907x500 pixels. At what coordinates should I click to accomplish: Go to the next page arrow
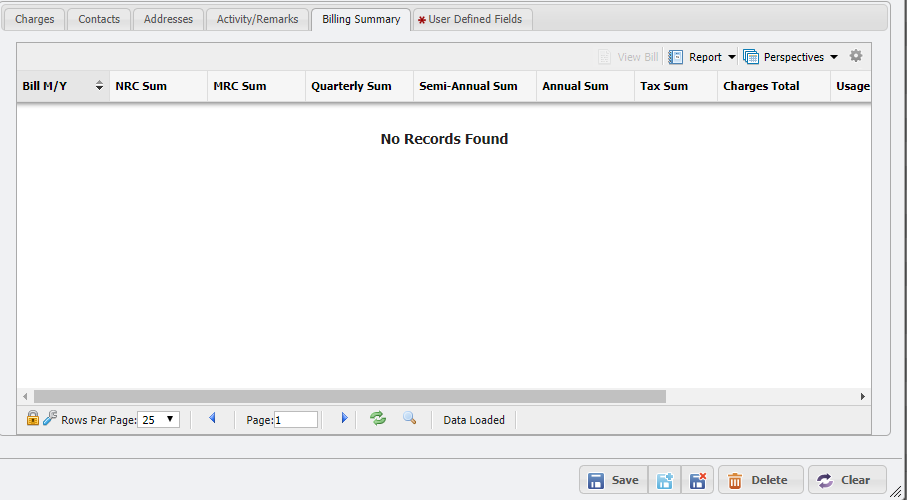(344, 419)
